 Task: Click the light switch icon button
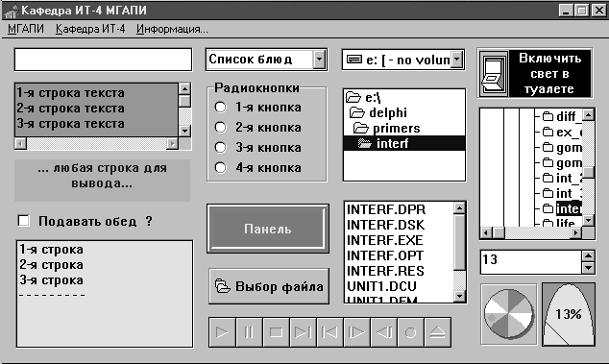point(494,73)
